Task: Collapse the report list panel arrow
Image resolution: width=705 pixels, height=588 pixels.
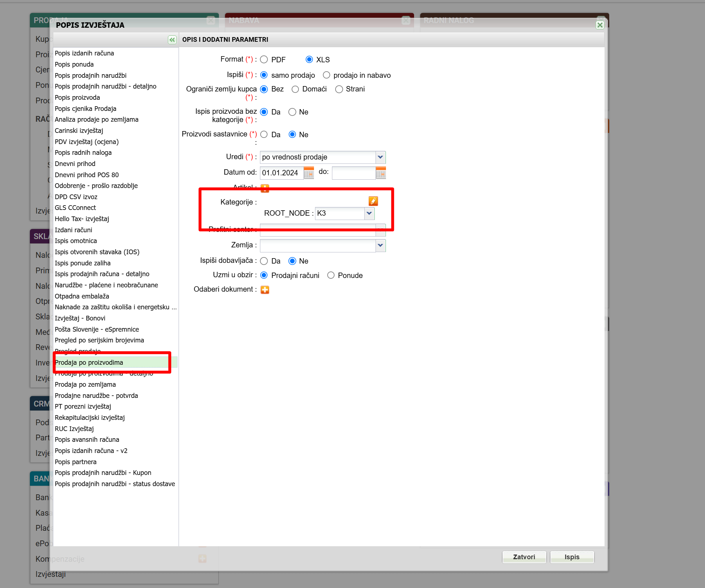Action: pos(172,40)
